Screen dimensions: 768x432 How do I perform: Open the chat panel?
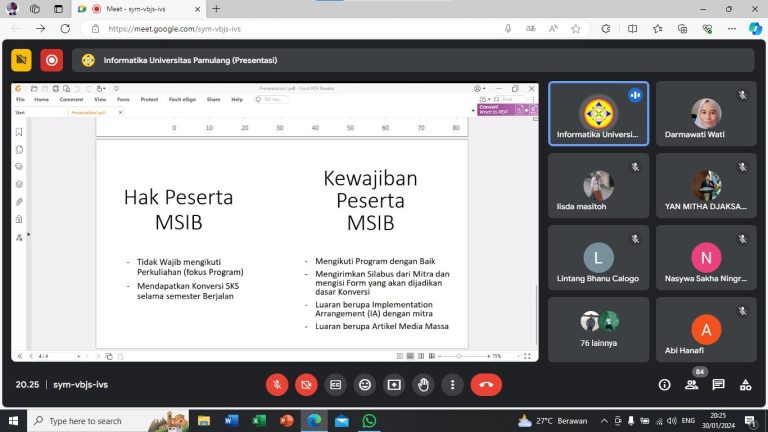(x=718, y=385)
